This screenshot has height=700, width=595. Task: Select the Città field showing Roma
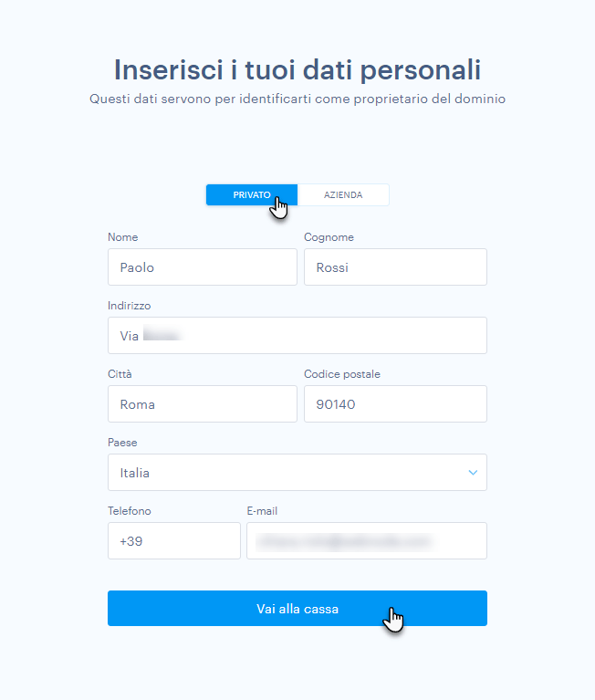pos(203,404)
